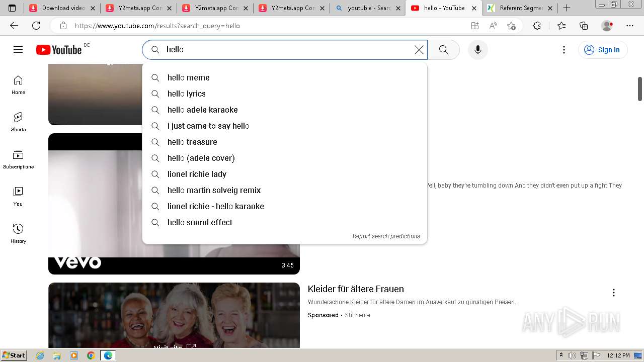
Task: Open a new browser tab
Action: (x=567, y=8)
